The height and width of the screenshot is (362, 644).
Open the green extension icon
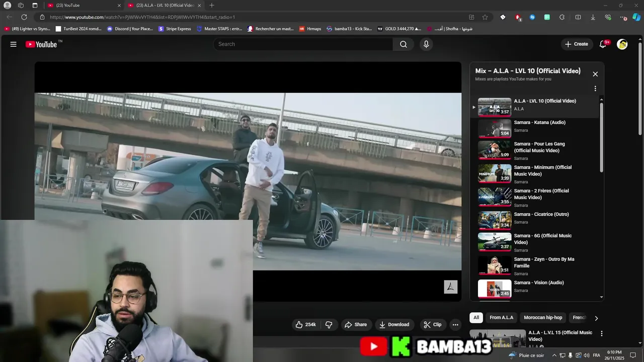[x=547, y=17]
